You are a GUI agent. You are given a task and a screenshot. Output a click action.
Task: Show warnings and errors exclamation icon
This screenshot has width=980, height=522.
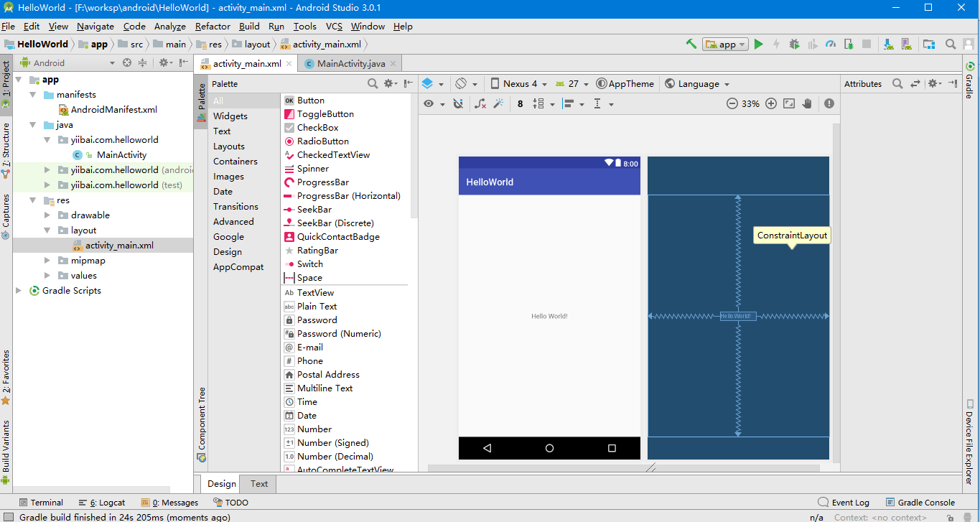click(829, 103)
